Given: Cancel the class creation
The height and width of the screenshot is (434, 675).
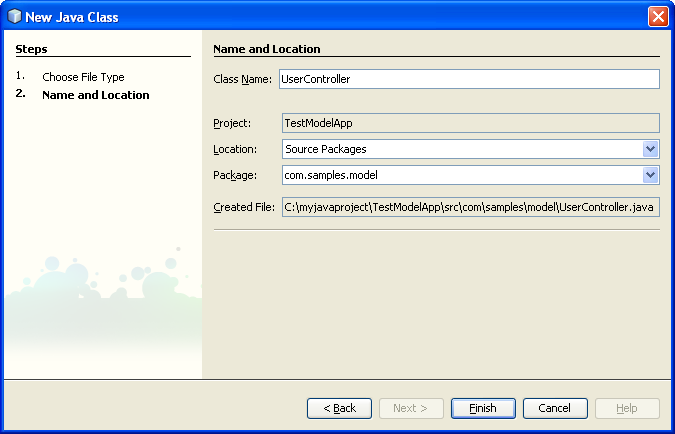Looking at the screenshot, I should (555, 408).
